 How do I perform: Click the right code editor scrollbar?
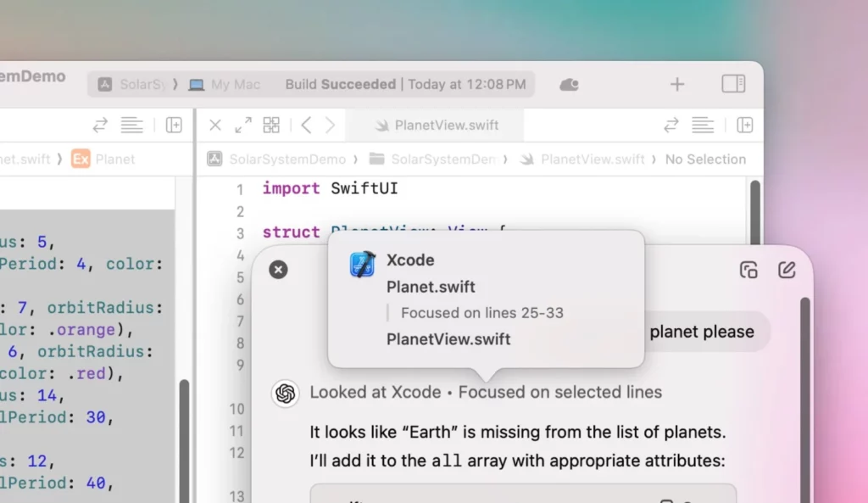pos(755,212)
